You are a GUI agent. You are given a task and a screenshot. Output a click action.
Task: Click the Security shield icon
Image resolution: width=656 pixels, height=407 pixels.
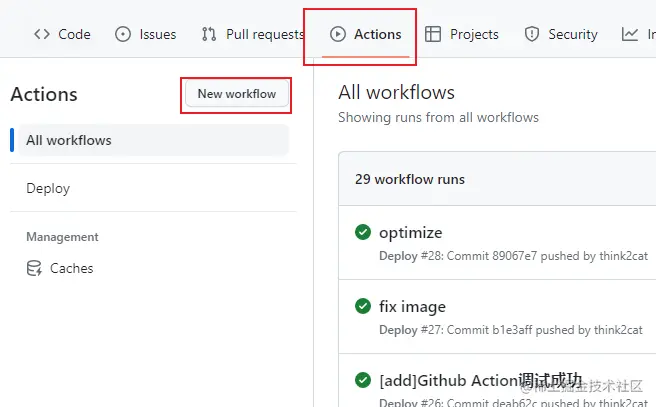(x=532, y=34)
